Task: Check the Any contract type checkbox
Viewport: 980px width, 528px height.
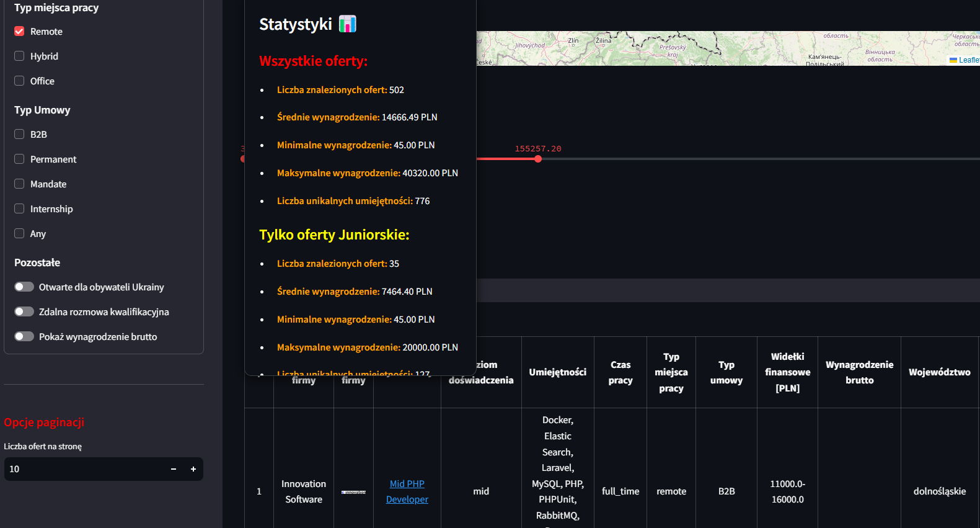Action: (19, 233)
